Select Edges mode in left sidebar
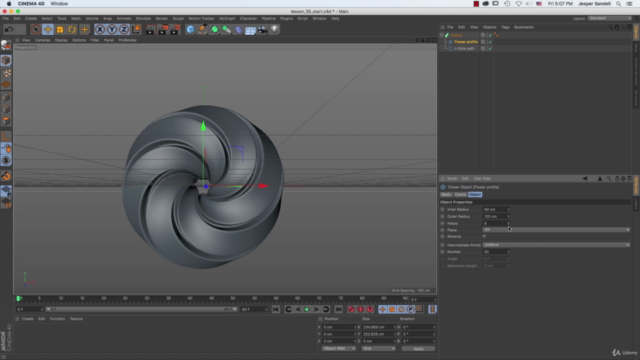Viewport: 640px width, 360px height. tap(6, 109)
